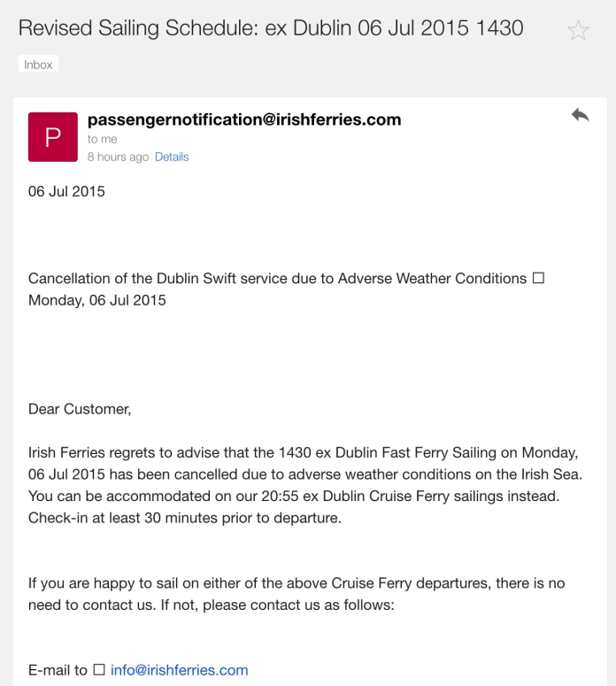Click the 'Dear Customer,' greeting
Image resolution: width=616 pixels, height=686 pixels.
[80, 409]
